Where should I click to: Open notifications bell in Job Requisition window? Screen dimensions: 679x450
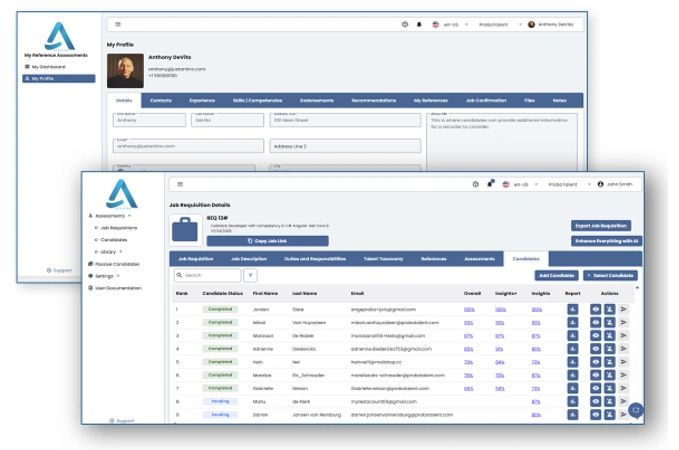[x=490, y=184]
